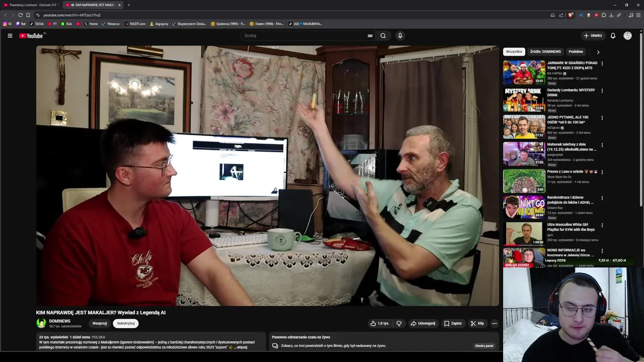Open the on-screen keyboard icon in search box
The image size is (644, 362).
(x=370, y=36)
